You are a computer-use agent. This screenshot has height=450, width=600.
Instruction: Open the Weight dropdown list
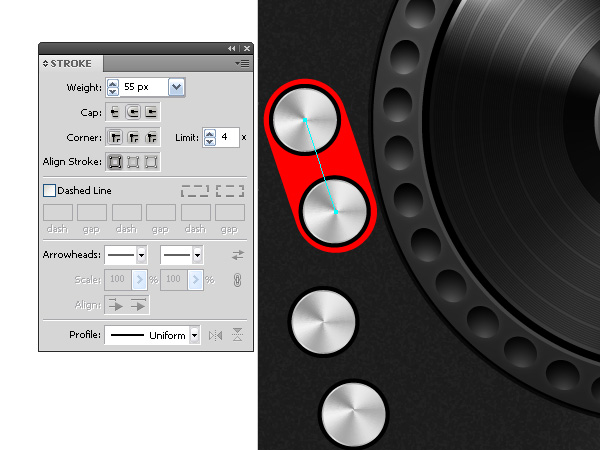point(176,87)
